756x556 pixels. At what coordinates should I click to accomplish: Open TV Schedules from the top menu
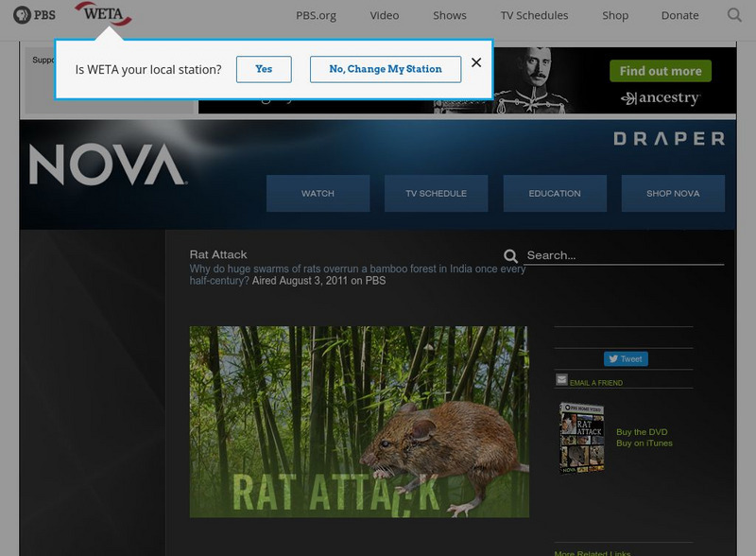[x=535, y=15]
